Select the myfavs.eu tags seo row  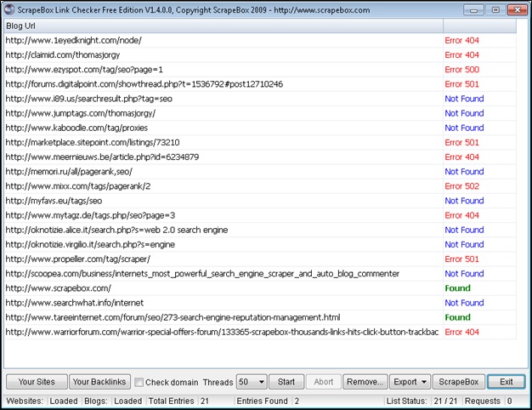point(260,201)
